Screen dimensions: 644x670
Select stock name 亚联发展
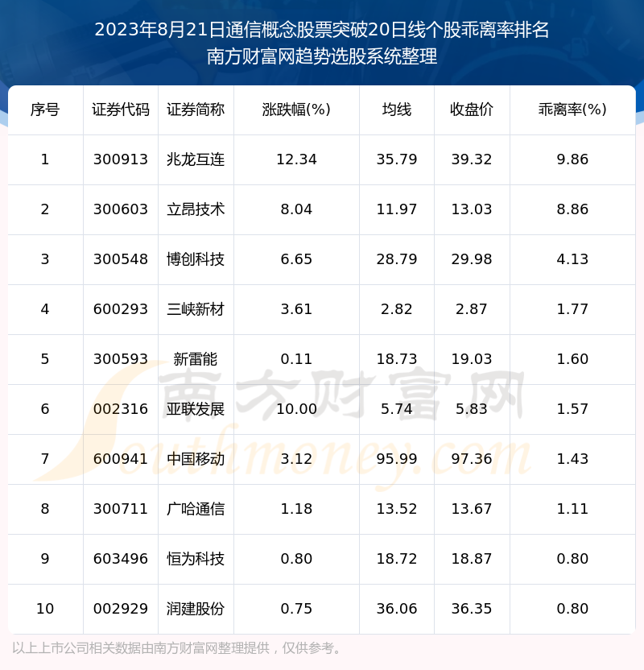(196, 409)
